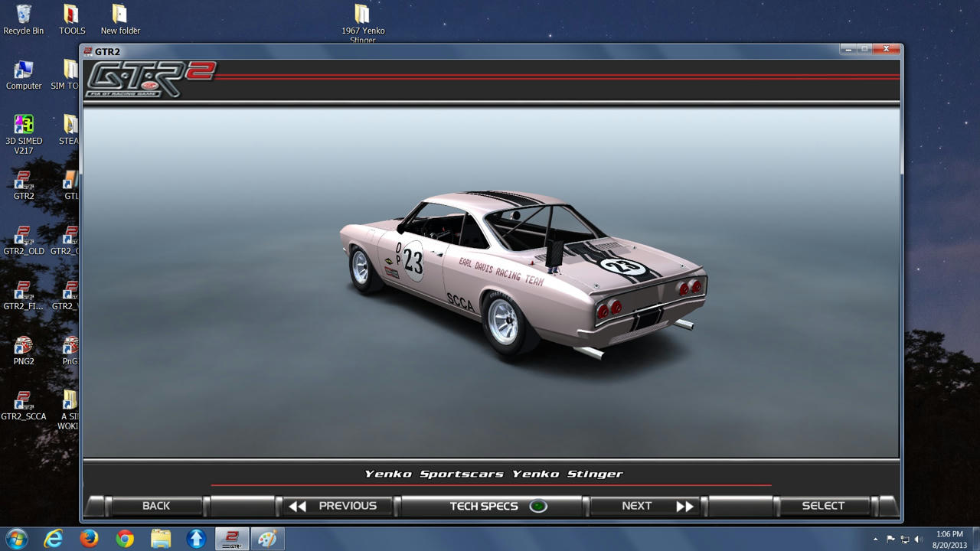Click the GTR2 logo in the header
The width and height of the screenshot is (980, 551).
click(151, 80)
